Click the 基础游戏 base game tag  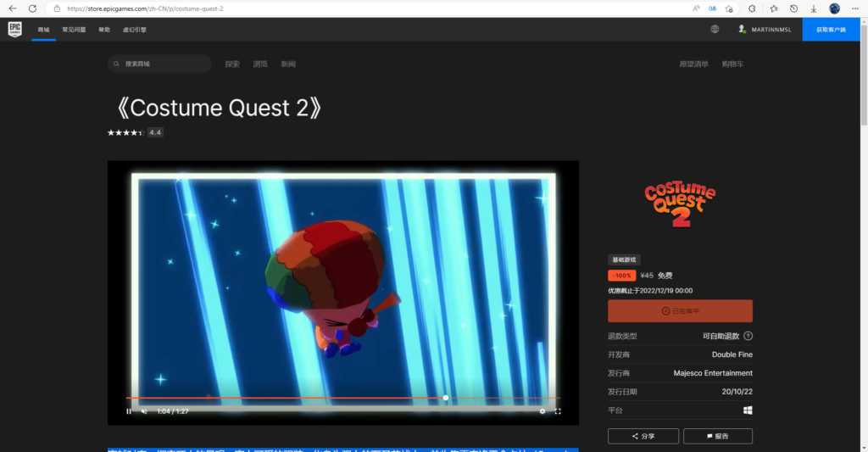point(624,259)
